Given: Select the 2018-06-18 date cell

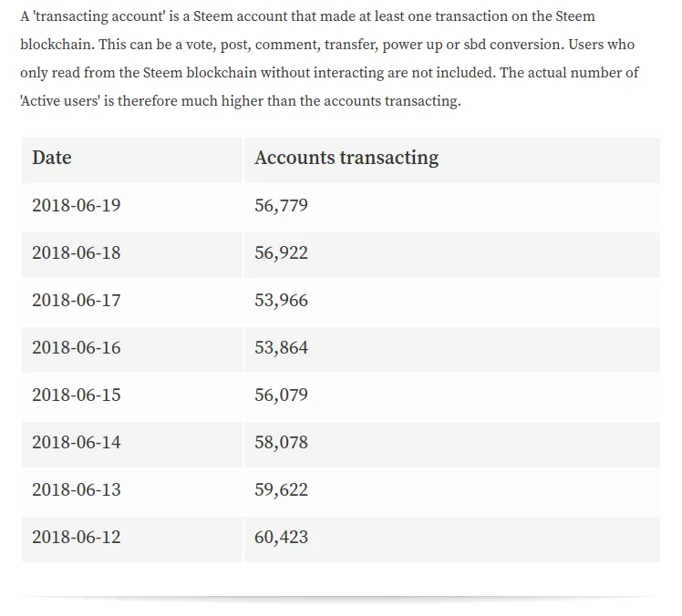Looking at the screenshot, I should pyautogui.click(x=132, y=255).
